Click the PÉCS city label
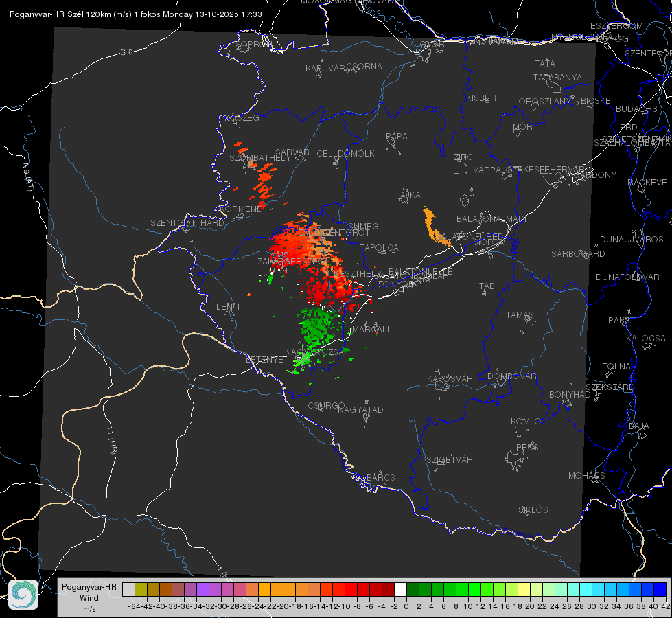The width and height of the screenshot is (672, 618). click(527, 447)
